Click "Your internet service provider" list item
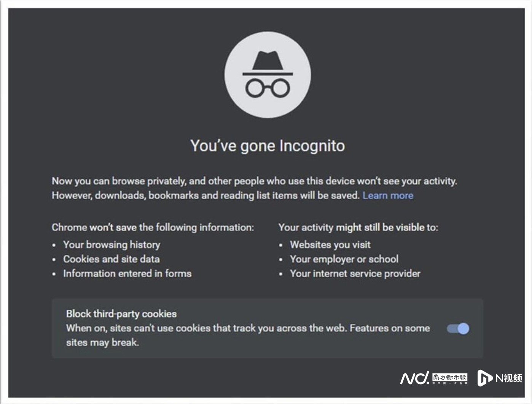Viewport: 532px width, 404px height. tap(355, 274)
